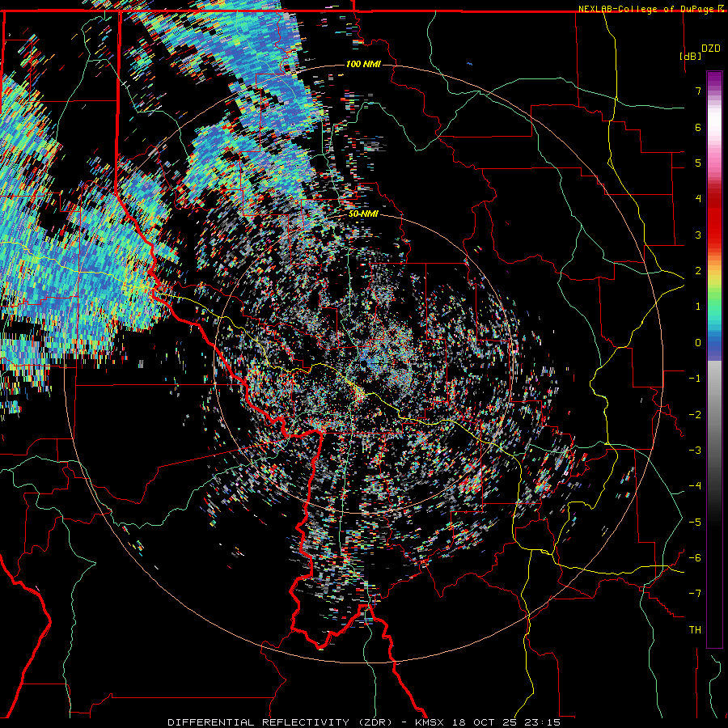Screen dimensions: 728x728
Task: Click the -2 value on color scale
Action: 695,415
